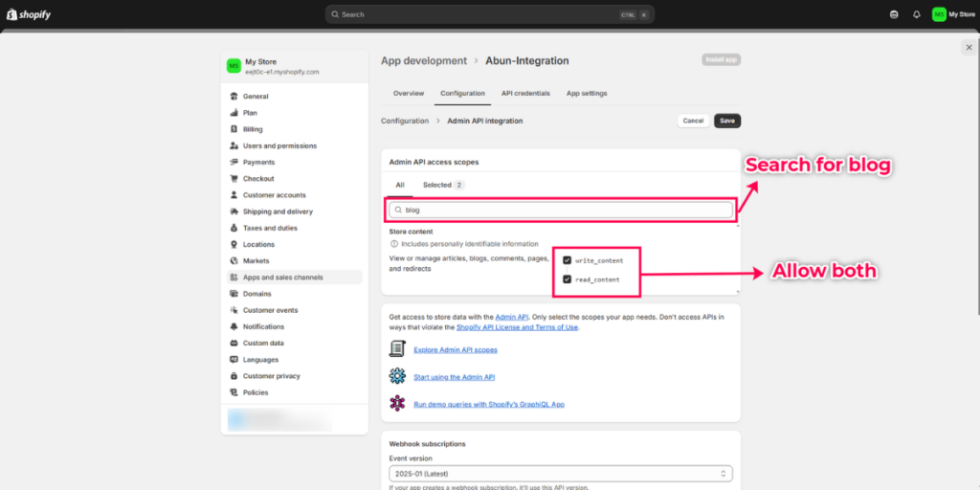Screen dimensions: 980x490
Task: Click the Install app button
Action: (x=722, y=60)
